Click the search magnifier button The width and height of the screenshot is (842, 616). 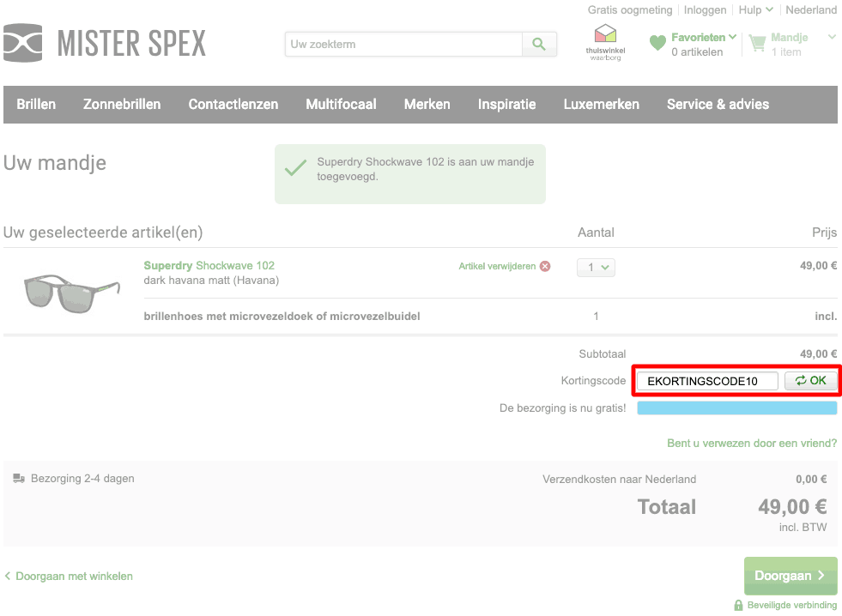pos(539,44)
